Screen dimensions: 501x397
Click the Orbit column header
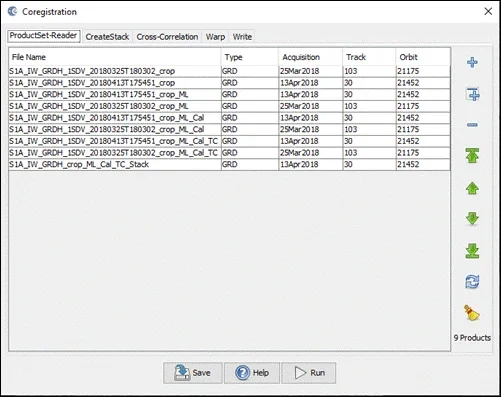[423, 57]
